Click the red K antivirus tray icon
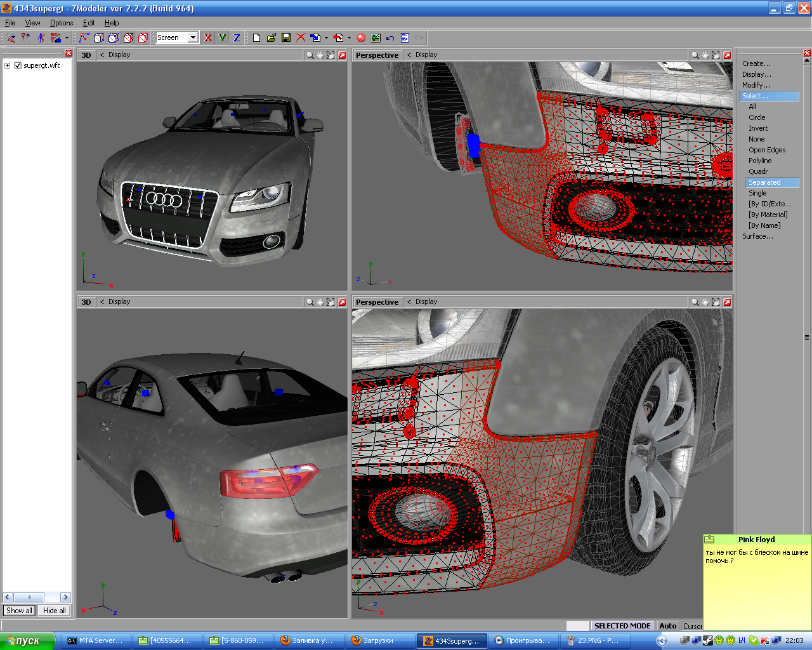Screen dimensions: 812x650 click(x=764, y=640)
